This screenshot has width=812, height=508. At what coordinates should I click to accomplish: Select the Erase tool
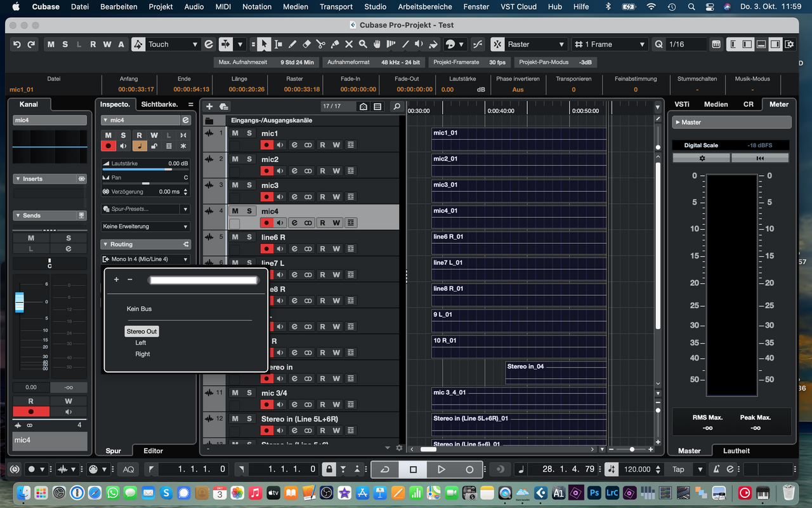(x=306, y=44)
